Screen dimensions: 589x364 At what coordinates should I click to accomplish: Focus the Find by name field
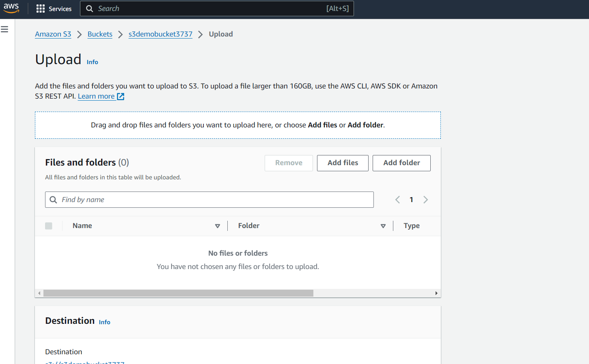209,200
